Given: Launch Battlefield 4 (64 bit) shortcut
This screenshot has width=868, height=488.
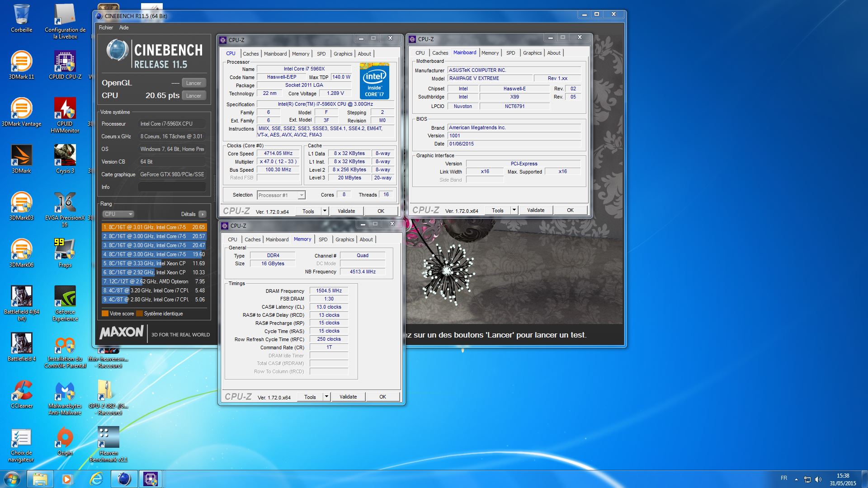Looking at the screenshot, I should [21, 303].
